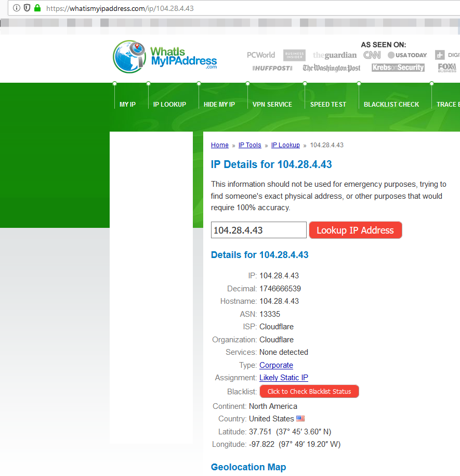
Task: Click the tracking protection shield icon
Action: coord(27,8)
